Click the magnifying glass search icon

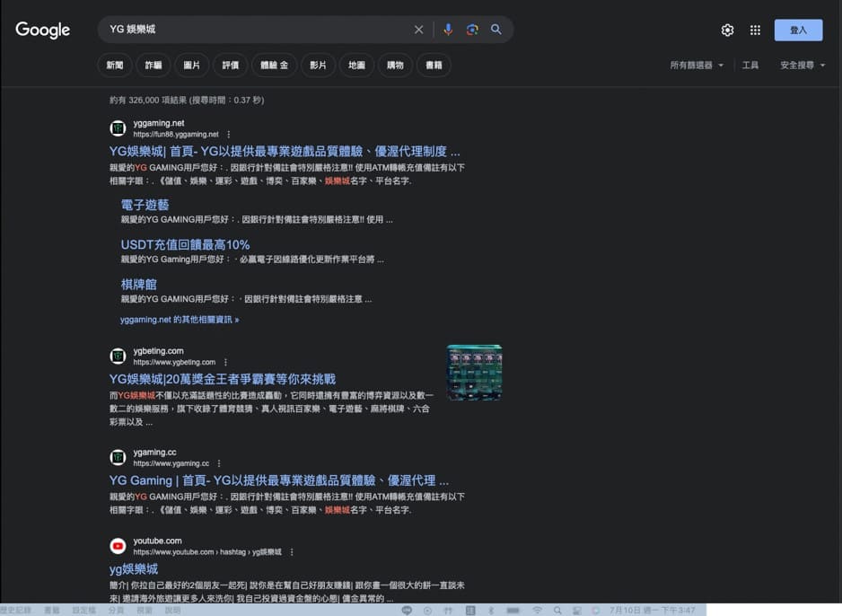point(496,30)
